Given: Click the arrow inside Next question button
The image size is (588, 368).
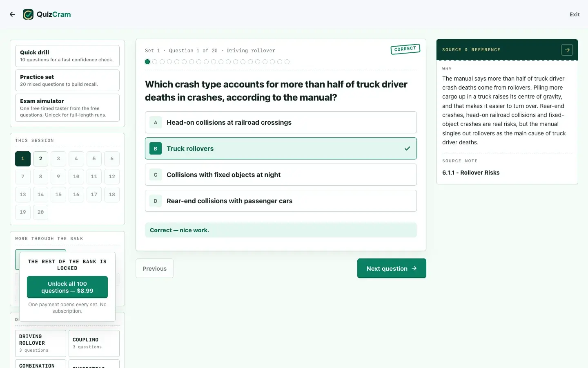Looking at the screenshot, I should pyautogui.click(x=414, y=268).
